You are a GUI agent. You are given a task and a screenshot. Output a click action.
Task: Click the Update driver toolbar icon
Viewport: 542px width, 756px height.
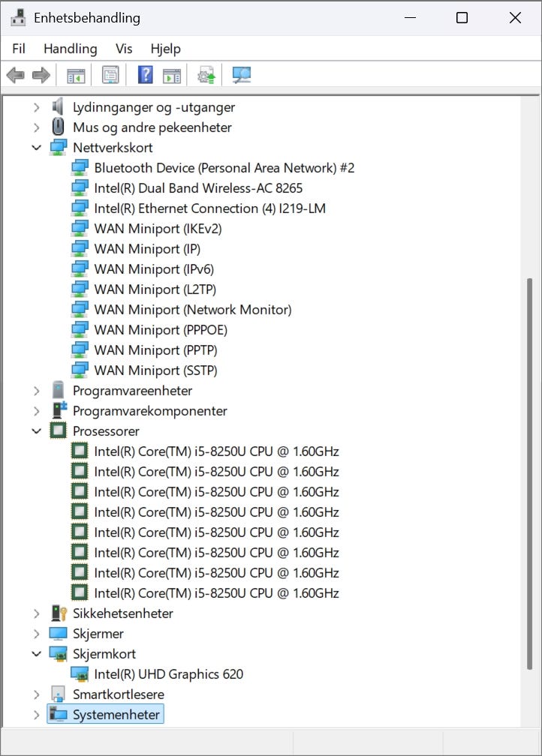(206, 75)
